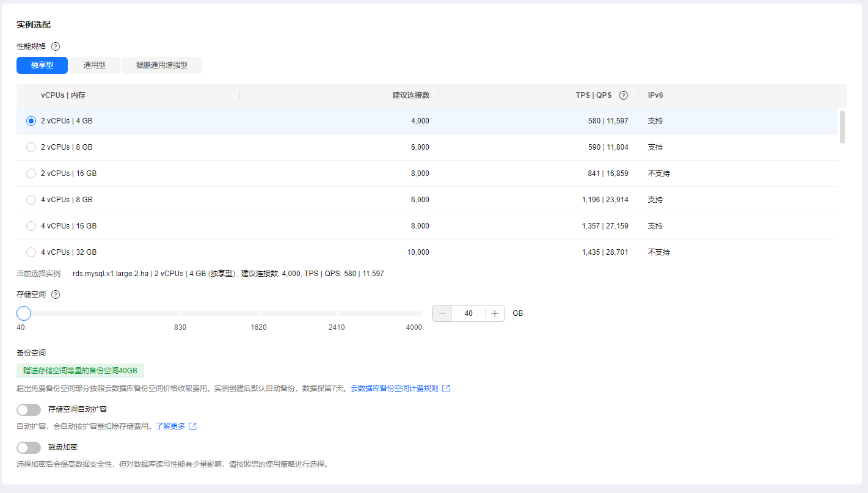Pick the 4 vCPUs | 8 GB radio button
Screen dimensions: 868x493
click(x=31, y=200)
